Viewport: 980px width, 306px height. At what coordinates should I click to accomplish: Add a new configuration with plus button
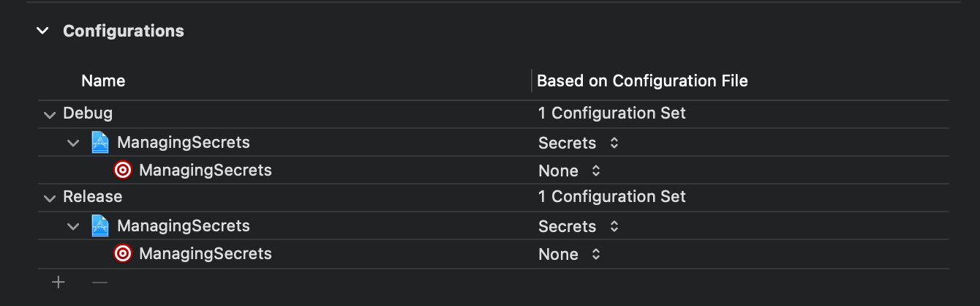pyautogui.click(x=59, y=282)
